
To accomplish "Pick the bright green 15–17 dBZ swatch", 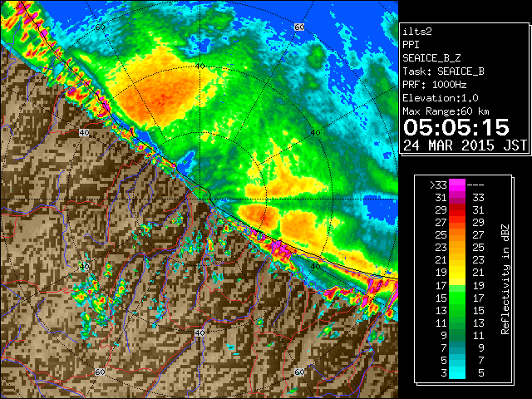I will [457, 298].
